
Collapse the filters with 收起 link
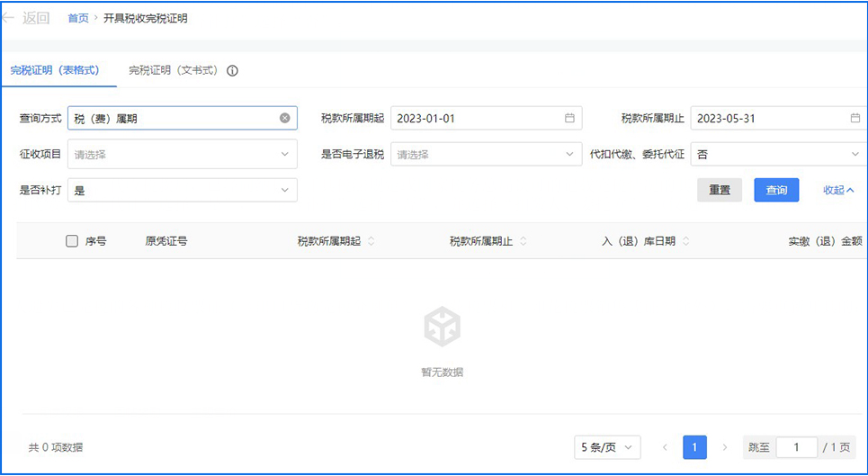coord(838,190)
